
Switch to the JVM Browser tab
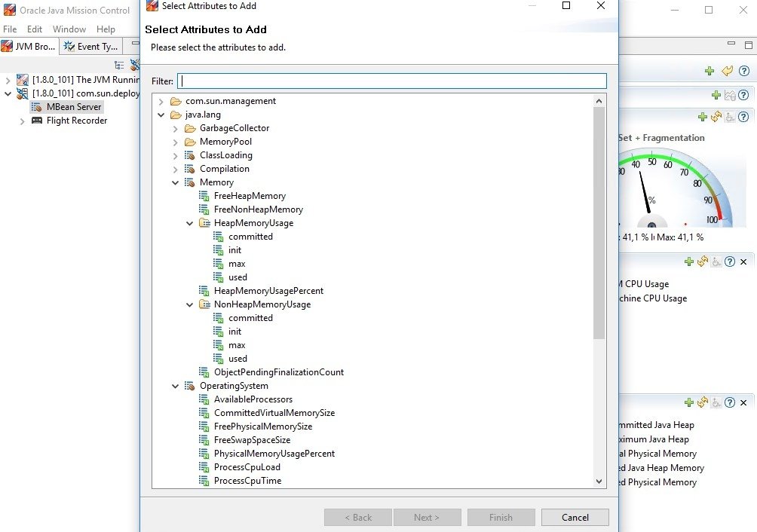click(x=29, y=46)
